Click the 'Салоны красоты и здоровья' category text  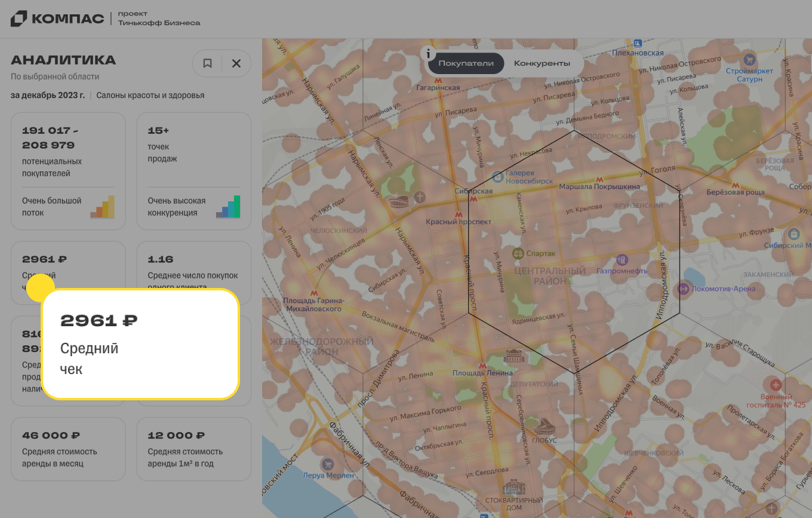pyautogui.click(x=150, y=95)
